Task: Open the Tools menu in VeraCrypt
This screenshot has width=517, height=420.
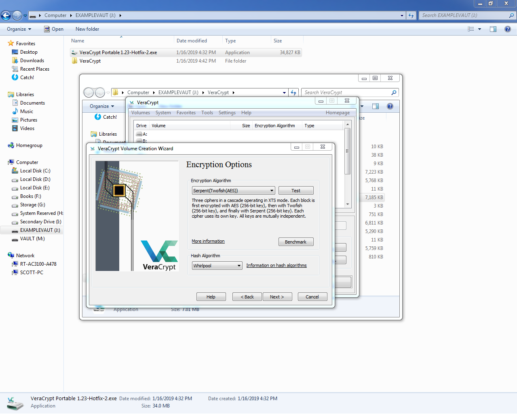Action: tap(207, 113)
